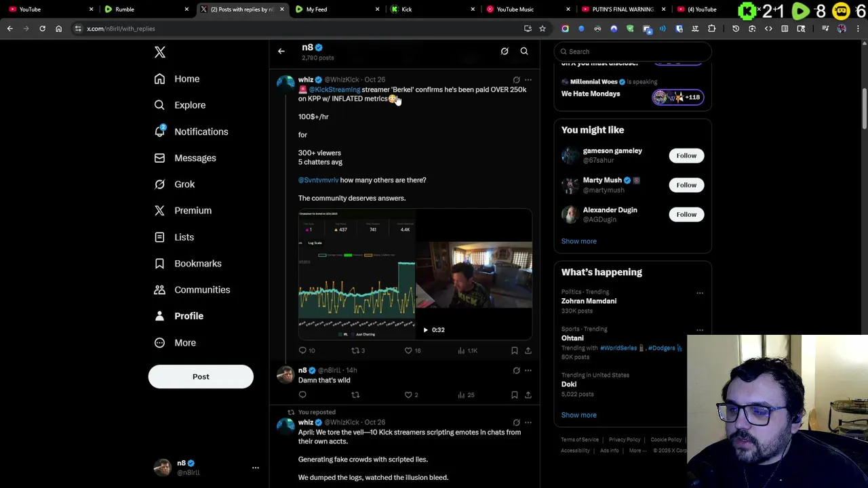Follow Alexander Dugin

coord(686,215)
